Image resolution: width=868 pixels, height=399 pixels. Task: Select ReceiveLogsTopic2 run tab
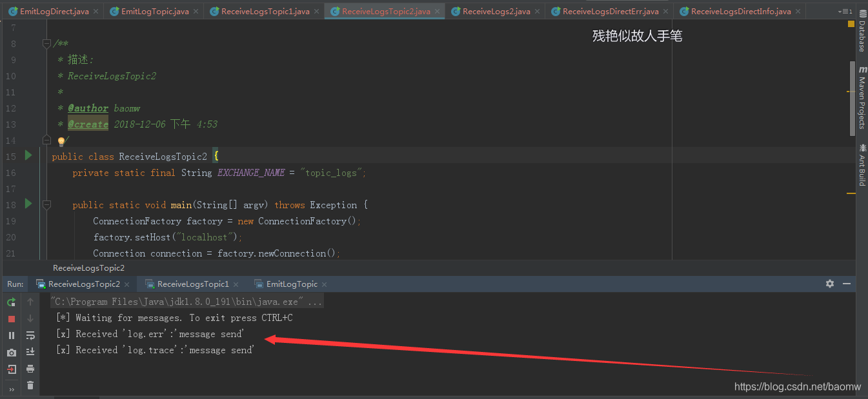coord(83,284)
